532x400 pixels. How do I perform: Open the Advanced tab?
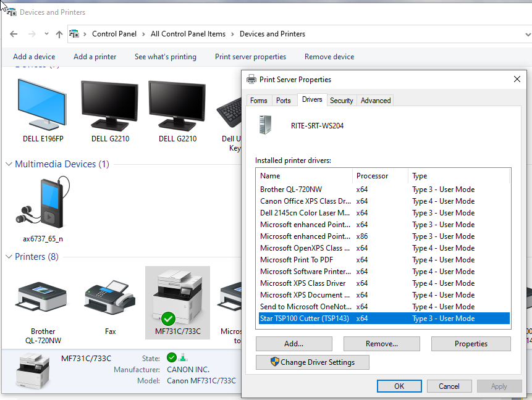click(x=376, y=101)
